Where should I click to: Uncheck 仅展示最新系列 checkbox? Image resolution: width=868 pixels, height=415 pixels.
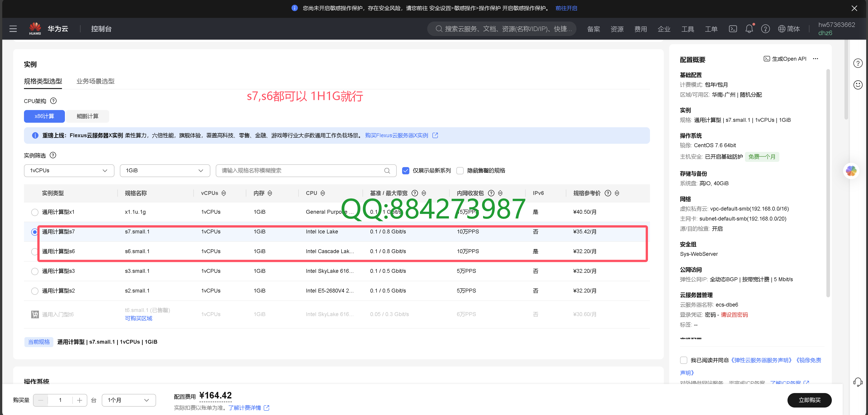tap(406, 171)
